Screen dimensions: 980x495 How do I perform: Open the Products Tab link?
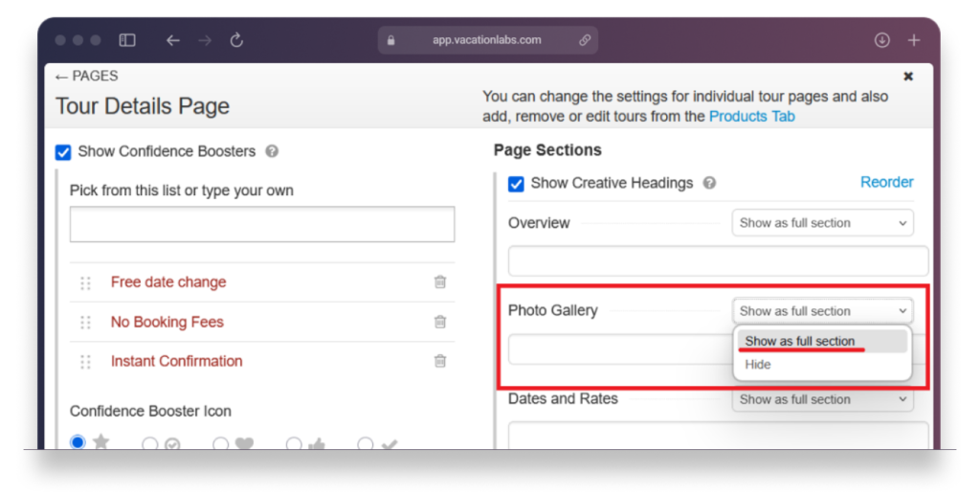(x=751, y=116)
